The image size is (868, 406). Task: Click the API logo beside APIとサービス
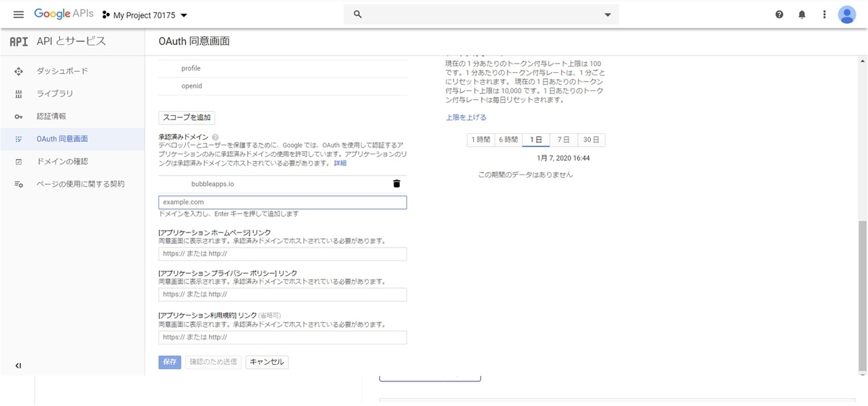click(19, 41)
